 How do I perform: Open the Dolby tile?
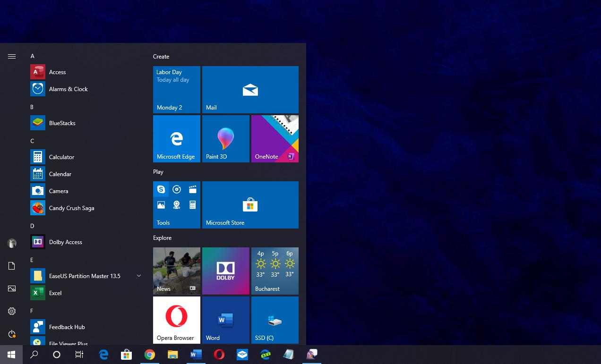(x=226, y=271)
